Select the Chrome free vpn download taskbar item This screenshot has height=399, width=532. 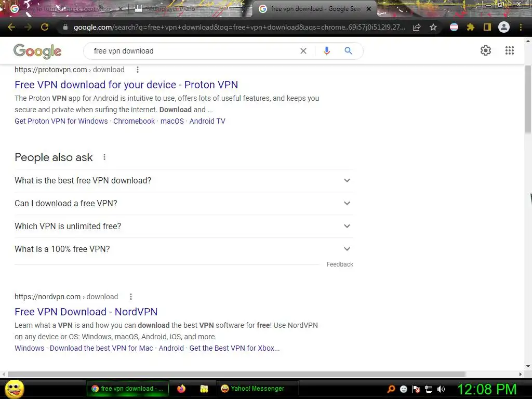pyautogui.click(x=128, y=389)
